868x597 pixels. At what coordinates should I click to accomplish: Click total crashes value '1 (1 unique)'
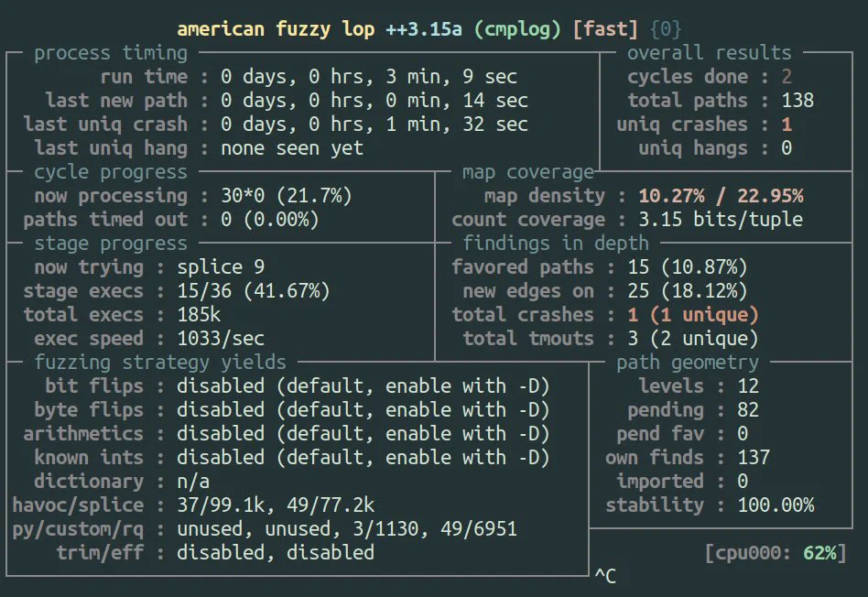click(x=693, y=315)
